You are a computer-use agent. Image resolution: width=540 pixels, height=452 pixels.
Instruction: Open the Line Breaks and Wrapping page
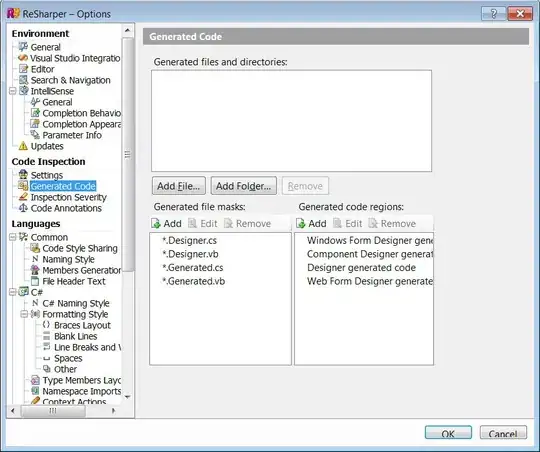(x=87, y=347)
